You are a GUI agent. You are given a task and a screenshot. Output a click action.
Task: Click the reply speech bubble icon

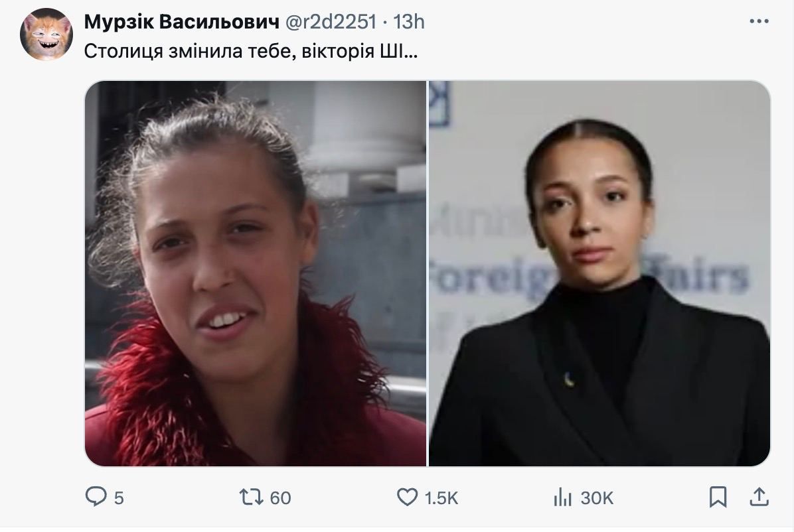tap(96, 497)
